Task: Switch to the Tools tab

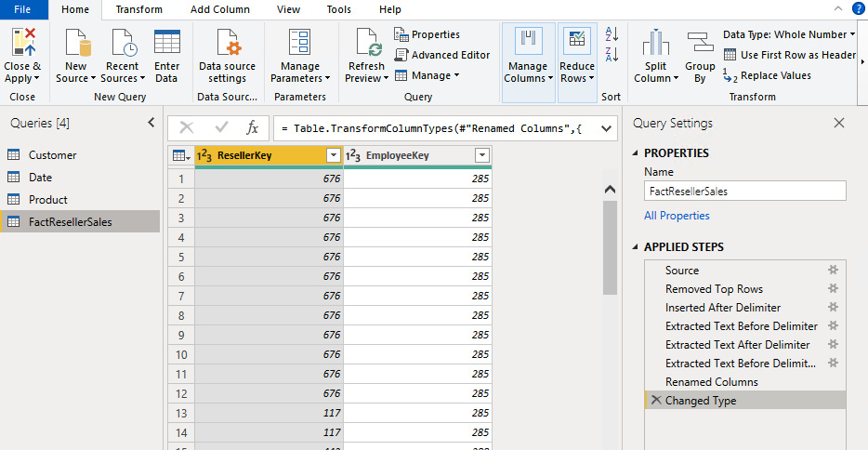Action: 339,9
